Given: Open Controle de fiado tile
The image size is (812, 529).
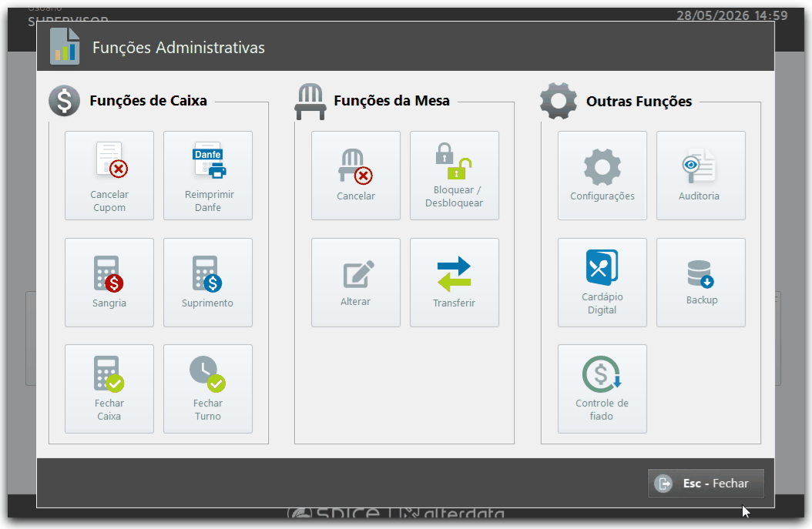Looking at the screenshot, I should click(602, 389).
